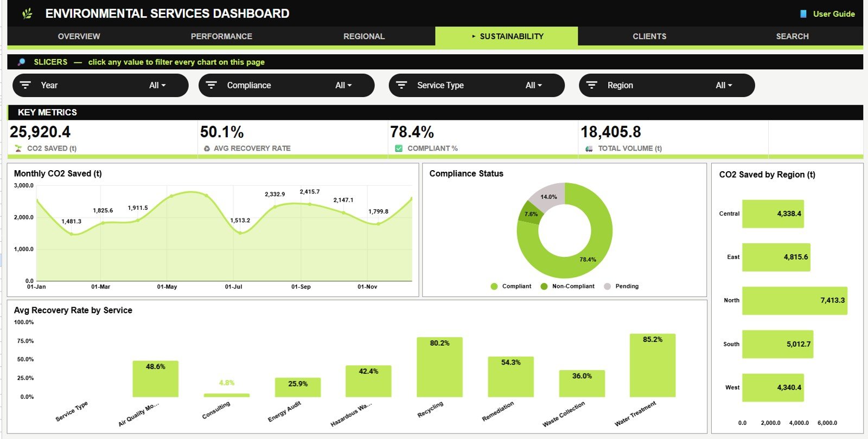Click the sprout icon next to CO2 SAVED
The height and width of the screenshot is (439, 868).
click(x=18, y=148)
